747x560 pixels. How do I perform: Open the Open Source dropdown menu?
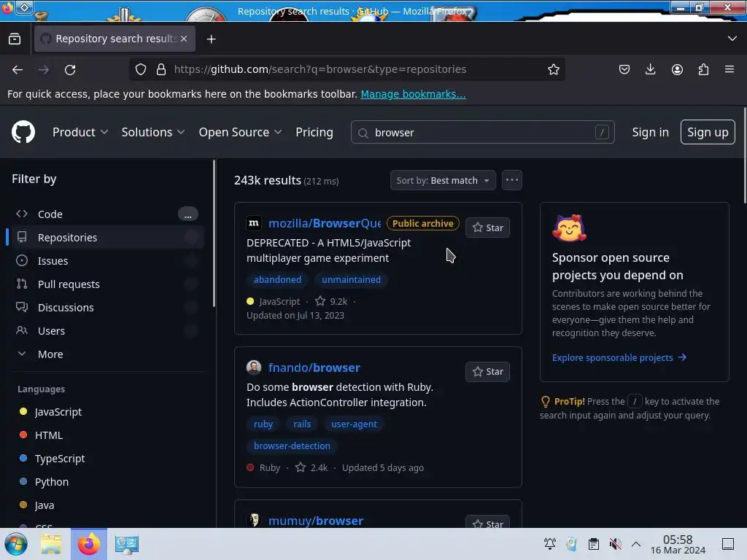coord(240,132)
